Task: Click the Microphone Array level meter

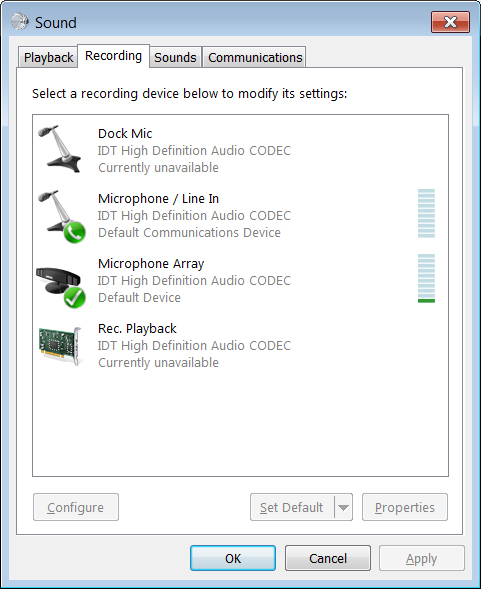Action: coord(426,278)
